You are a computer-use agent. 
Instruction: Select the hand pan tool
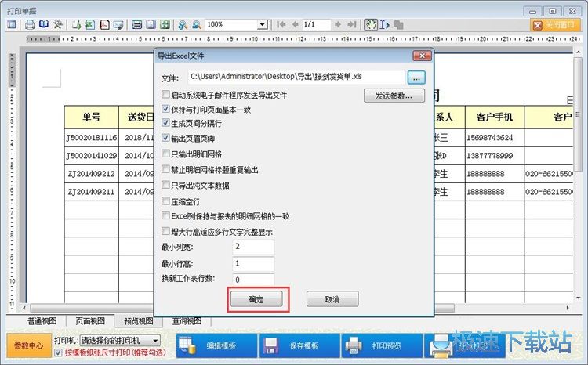pos(371,25)
